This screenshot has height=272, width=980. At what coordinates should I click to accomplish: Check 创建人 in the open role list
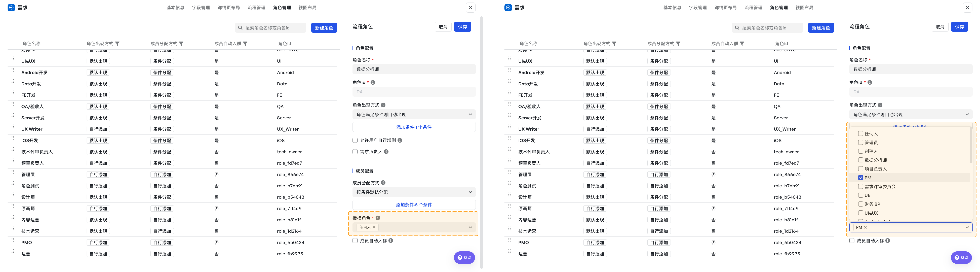click(x=860, y=151)
